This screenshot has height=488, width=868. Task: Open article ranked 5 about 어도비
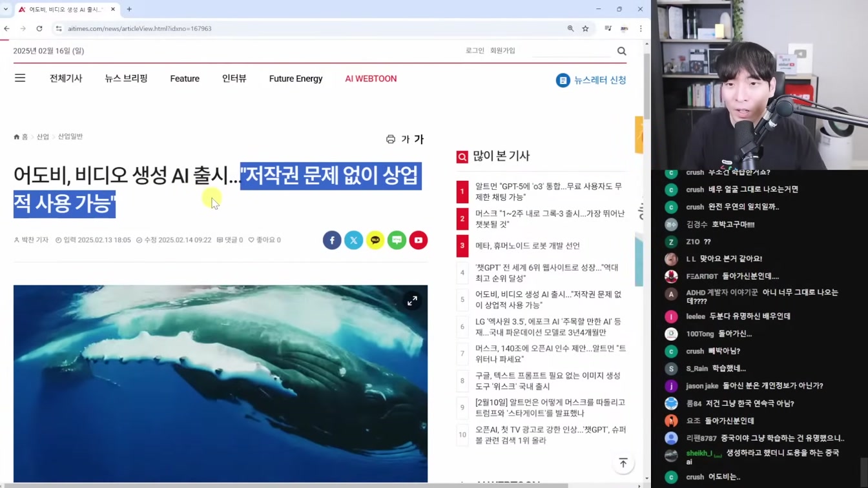point(548,300)
